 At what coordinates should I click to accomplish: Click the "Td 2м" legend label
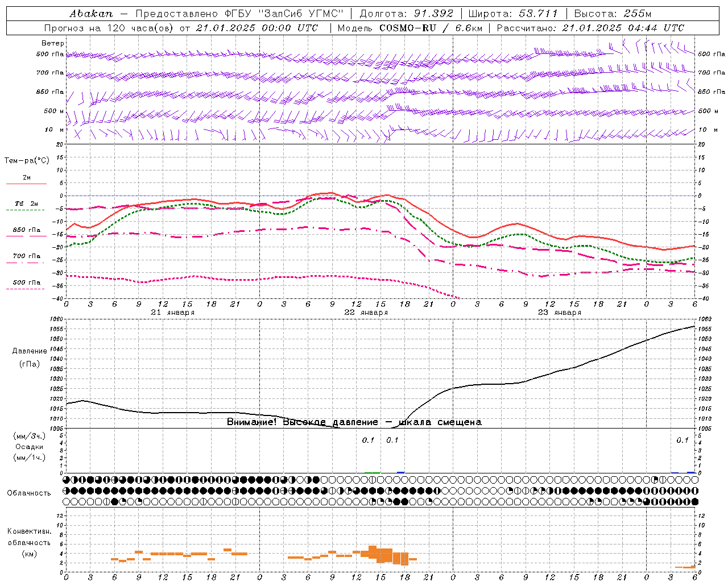click(26, 203)
